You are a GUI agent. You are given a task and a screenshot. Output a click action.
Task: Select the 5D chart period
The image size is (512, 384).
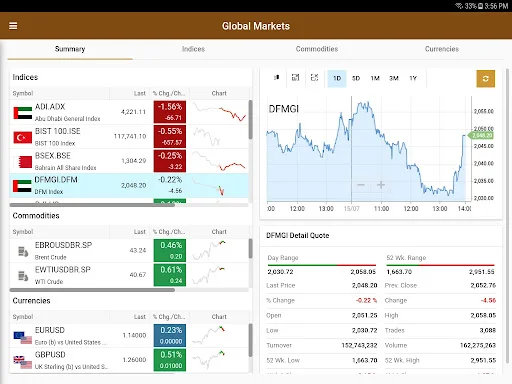(x=356, y=79)
